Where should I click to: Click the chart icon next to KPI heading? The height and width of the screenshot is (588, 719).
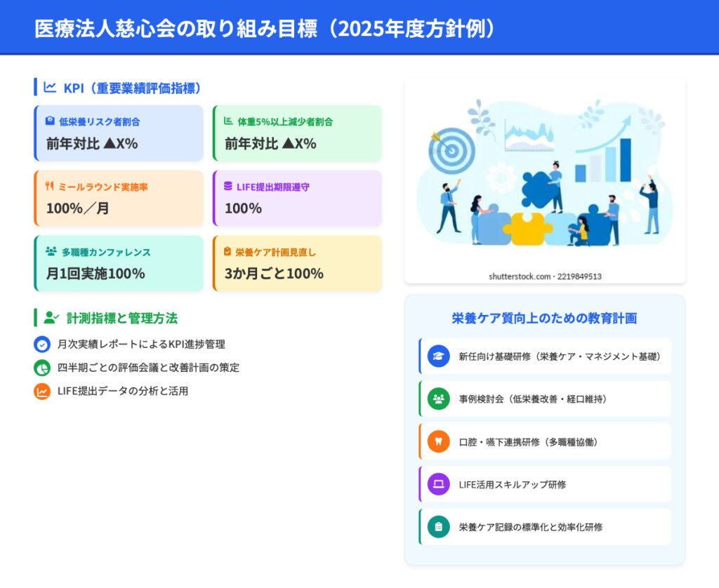click(50, 87)
